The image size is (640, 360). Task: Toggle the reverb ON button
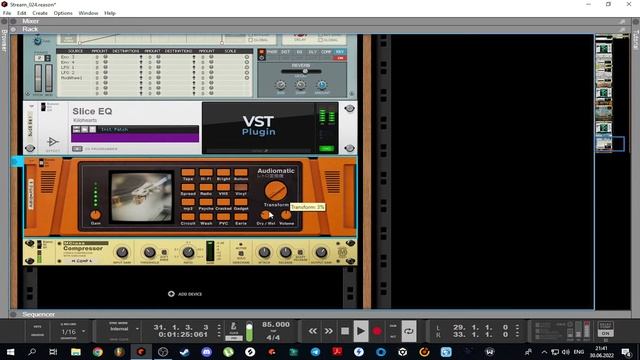pyautogui.click(x=340, y=58)
